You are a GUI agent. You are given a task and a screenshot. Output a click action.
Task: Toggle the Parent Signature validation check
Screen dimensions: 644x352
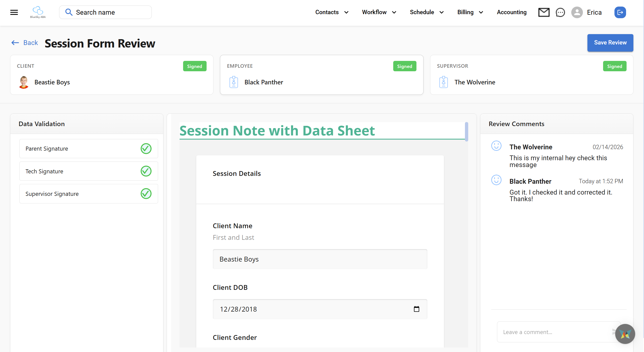point(146,148)
